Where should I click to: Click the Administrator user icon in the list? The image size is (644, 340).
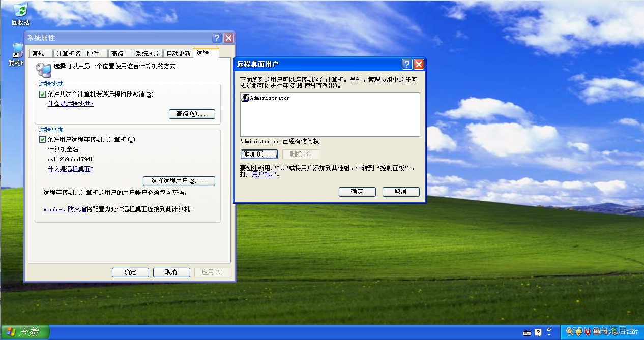click(x=245, y=98)
